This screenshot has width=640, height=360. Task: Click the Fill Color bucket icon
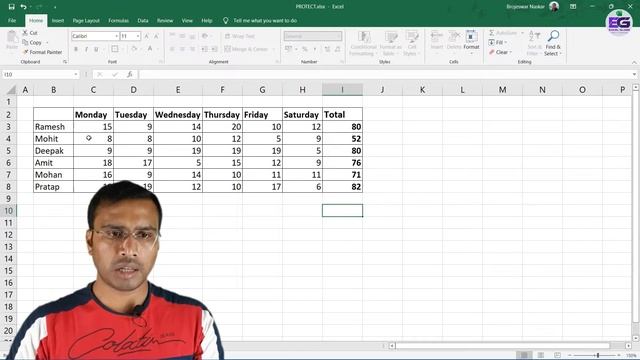(133, 49)
